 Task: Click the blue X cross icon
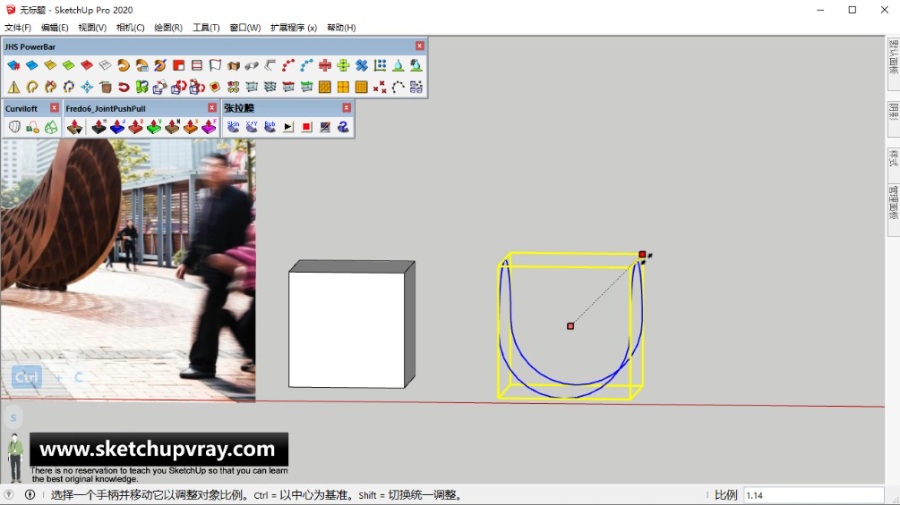(362, 65)
